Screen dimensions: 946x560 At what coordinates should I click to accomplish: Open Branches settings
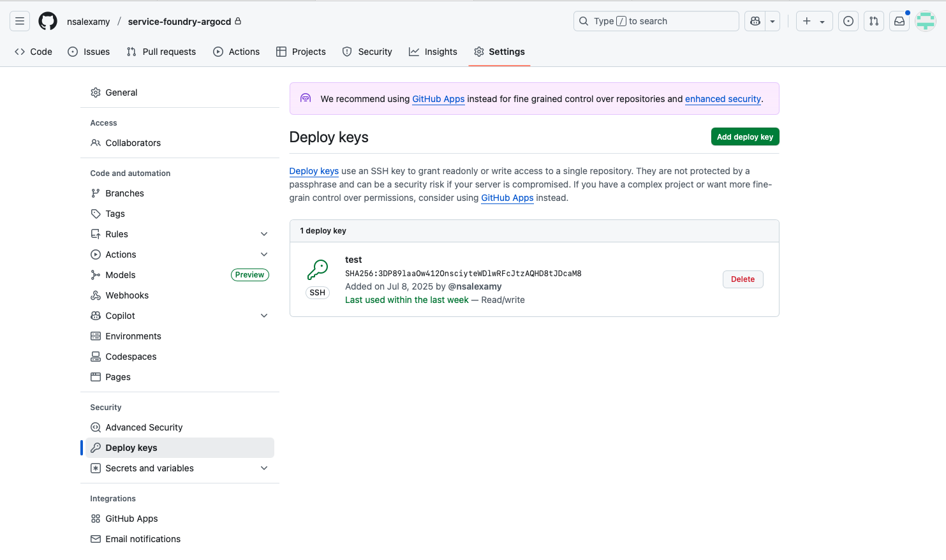coord(180,193)
